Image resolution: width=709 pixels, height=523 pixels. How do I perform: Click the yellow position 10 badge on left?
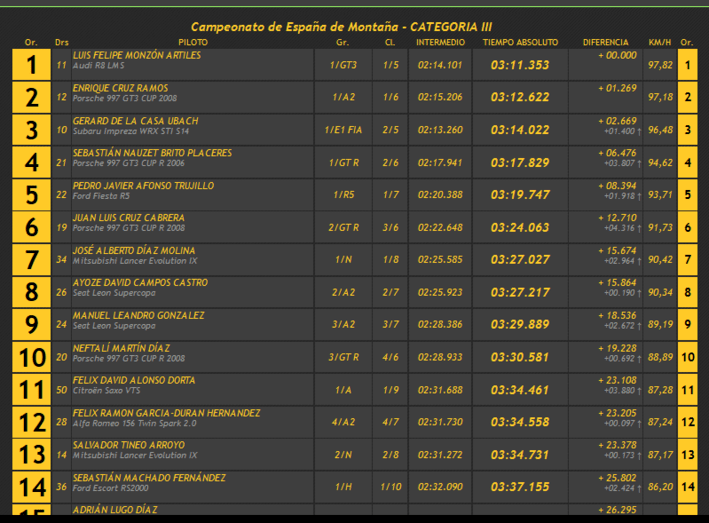32,357
